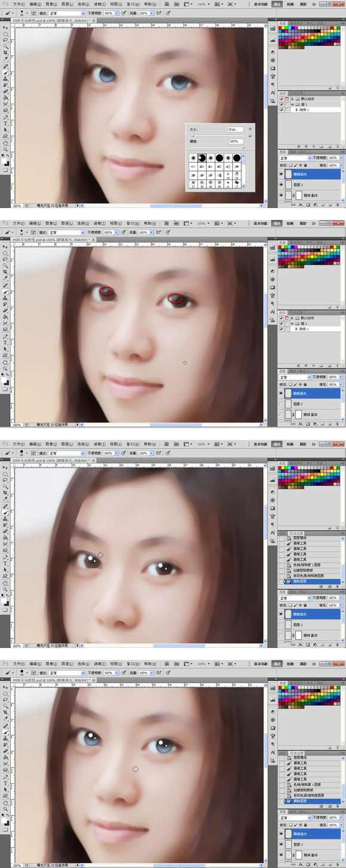Viewport: 346px width, 868px height.
Task: Delete state trash icon in third screenshot's History panel
Action: coord(337,587)
